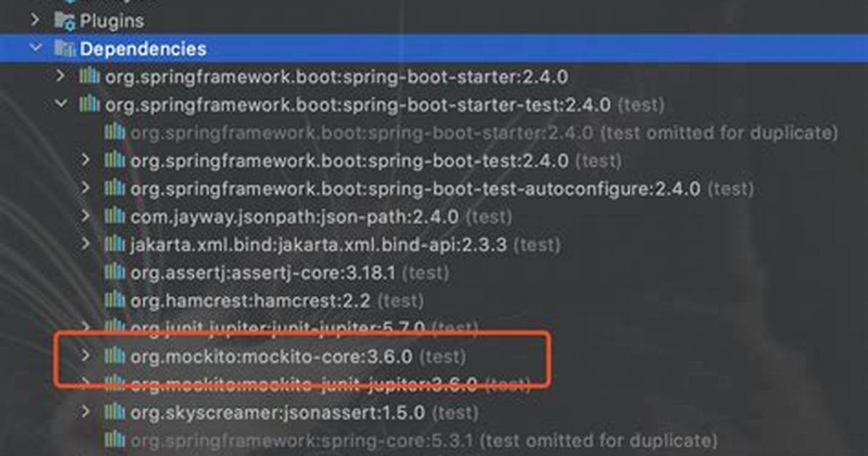Click library icon of org.skyscreamer:jsonassert:1.5.0
This screenshot has height=456, width=868.
(x=115, y=412)
